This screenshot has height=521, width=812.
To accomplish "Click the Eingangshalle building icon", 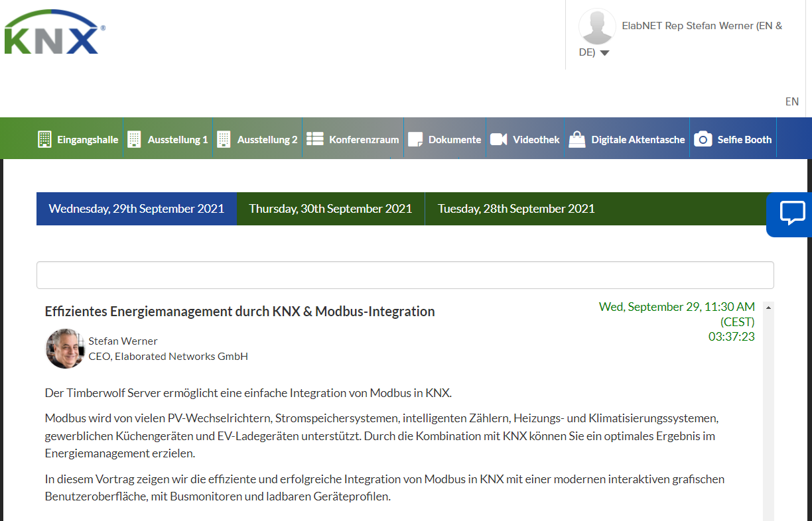I will tap(44, 139).
